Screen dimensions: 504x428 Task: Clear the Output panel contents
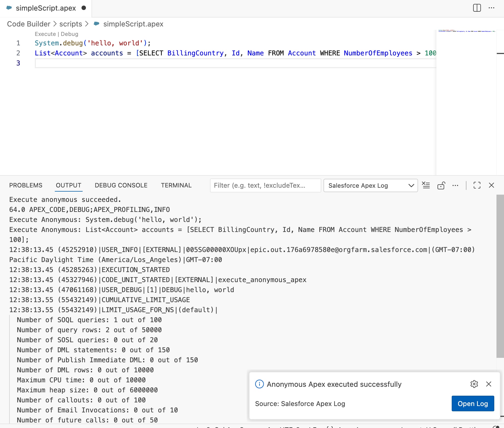pos(426,185)
